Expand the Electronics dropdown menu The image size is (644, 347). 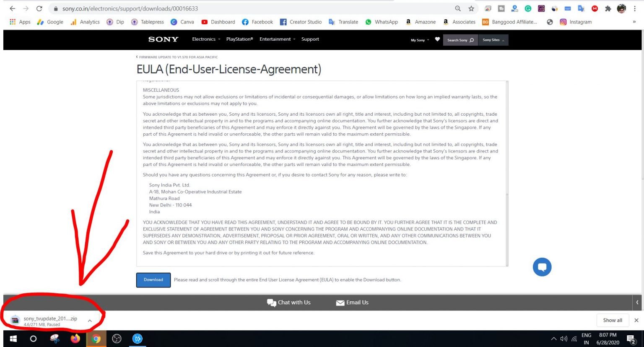click(206, 39)
